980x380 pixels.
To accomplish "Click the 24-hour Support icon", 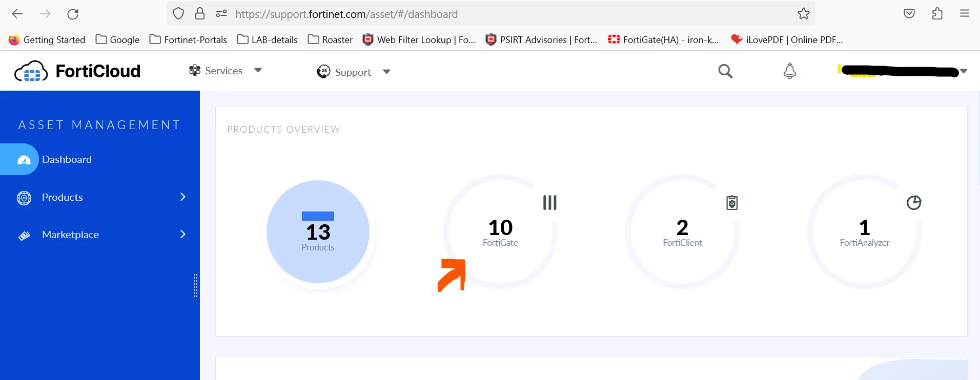I will (323, 71).
